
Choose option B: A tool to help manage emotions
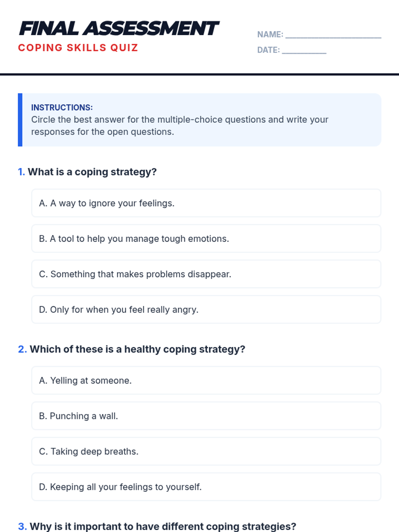click(x=206, y=239)
